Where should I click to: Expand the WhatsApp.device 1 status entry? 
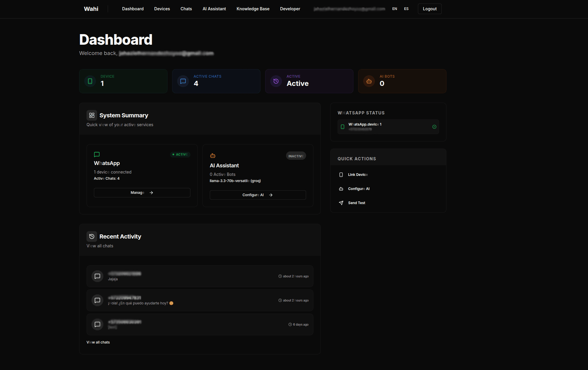(388, 126)
